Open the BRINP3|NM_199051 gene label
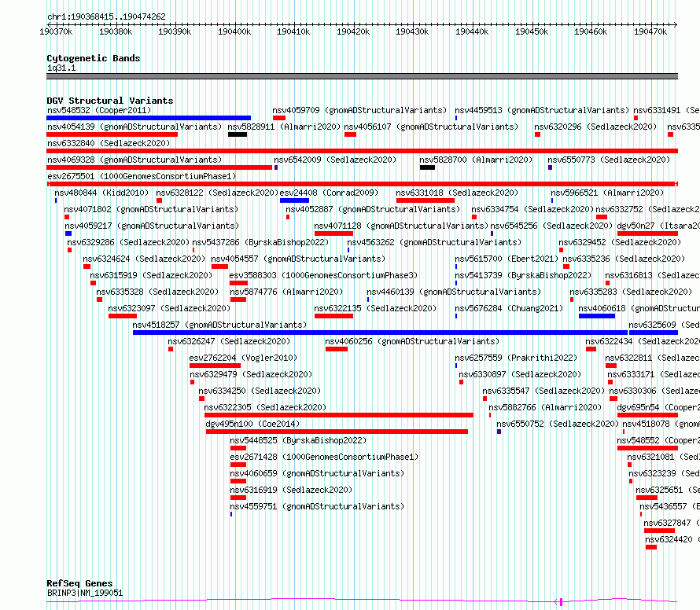The width and height of the screenshot is (700, 610). pos(85,593)
